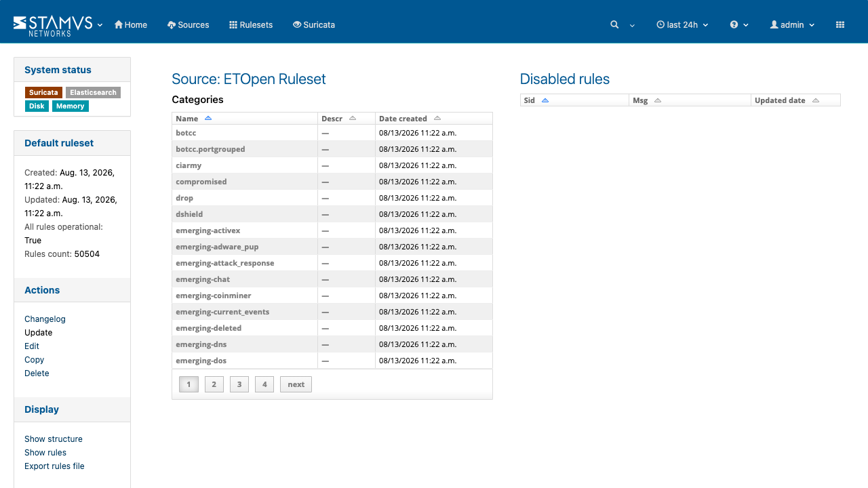Sort categories by Date created arrow
Image resolution: width=868 pixels, height=488 pixels.
pyautogui.click(x=437, y=119)
